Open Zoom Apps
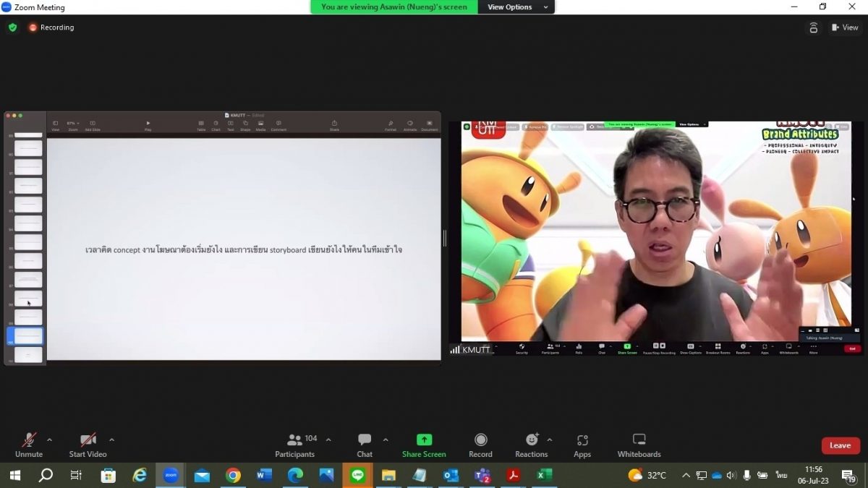 tap(582, 445)
